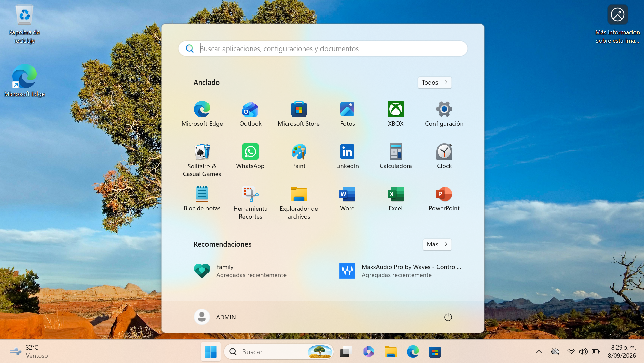Select the Microsoft Edge desktop shortcut

pyautogui.click(x=25, y=81)
